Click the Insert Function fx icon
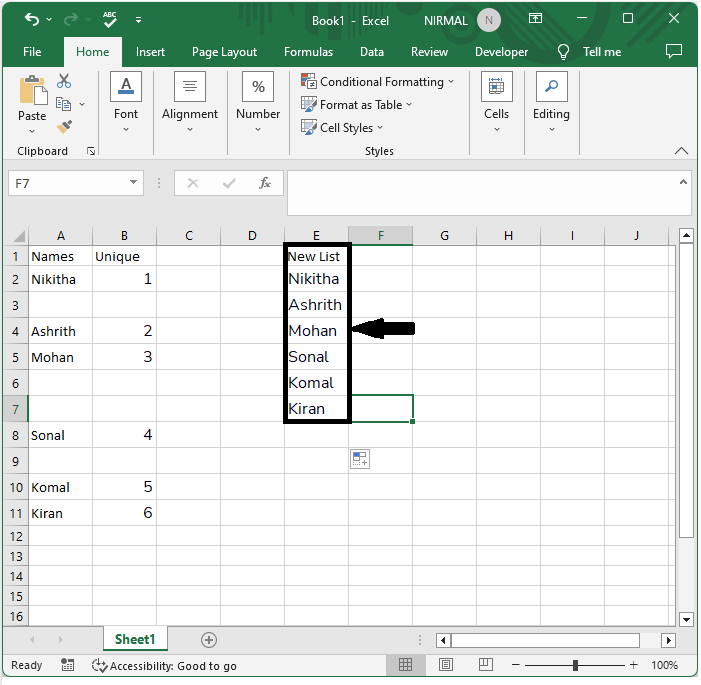701x685 pixels. 265,183
